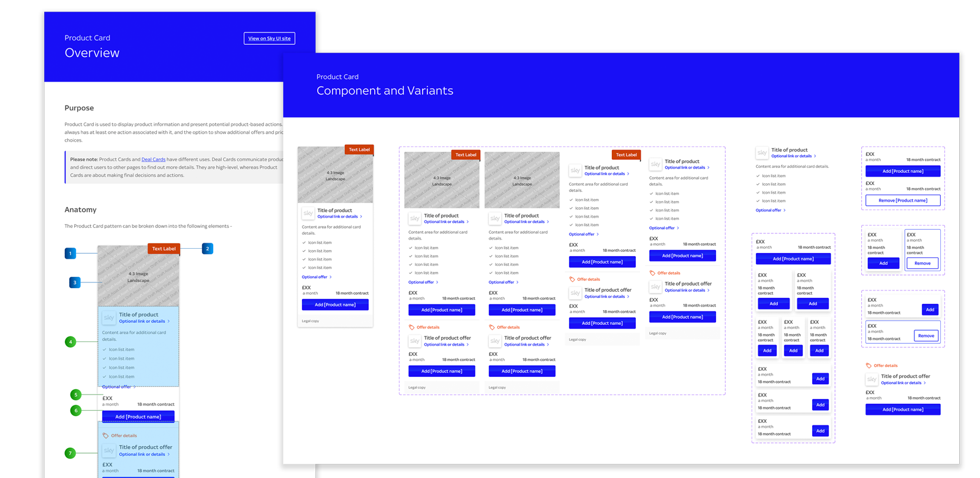Expand Optional offer chevron in the Anatomy card
This screenshot has width=980, height=478.
pyautogui.click(x=135, y=387)
